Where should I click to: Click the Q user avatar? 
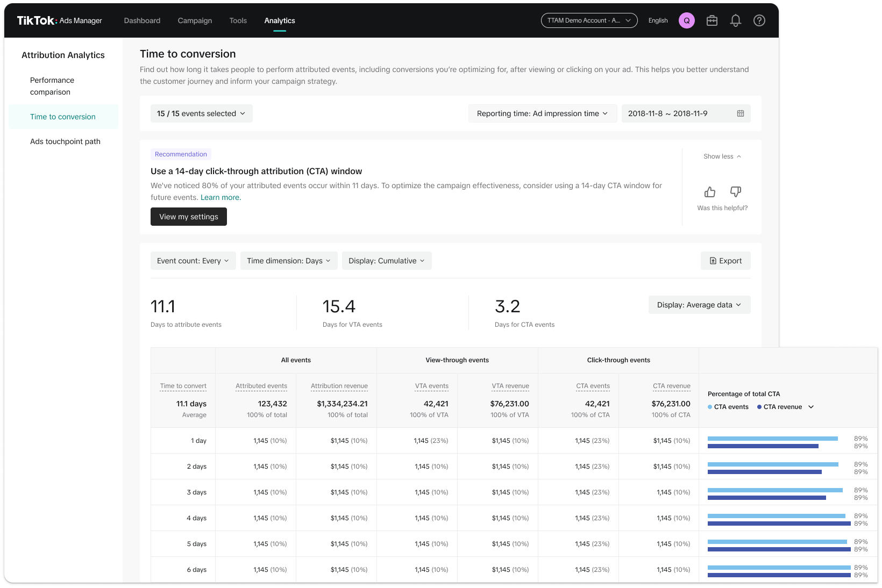tap(686, 20)
